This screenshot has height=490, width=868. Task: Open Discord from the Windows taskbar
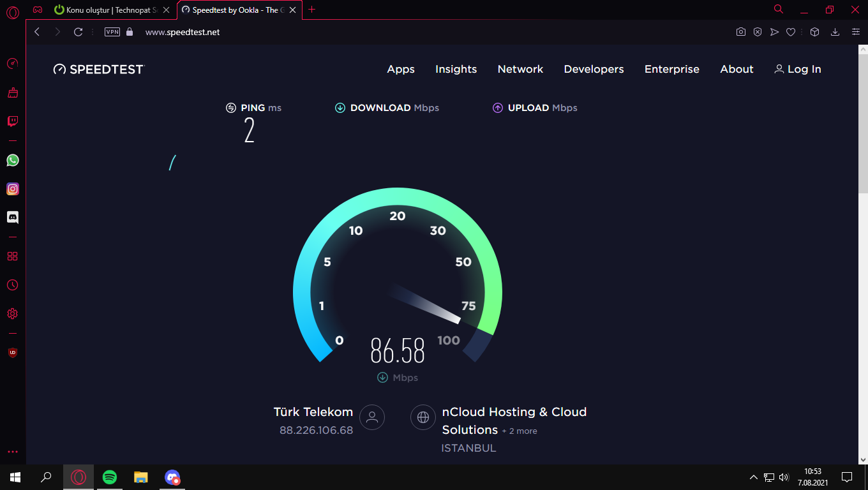tap(172, 477)
